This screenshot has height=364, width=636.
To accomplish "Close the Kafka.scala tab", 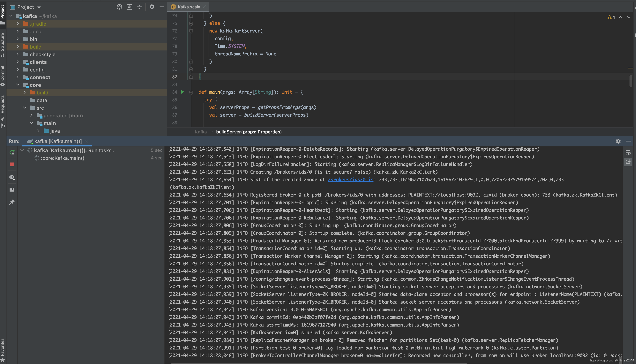I will [204, 7].
